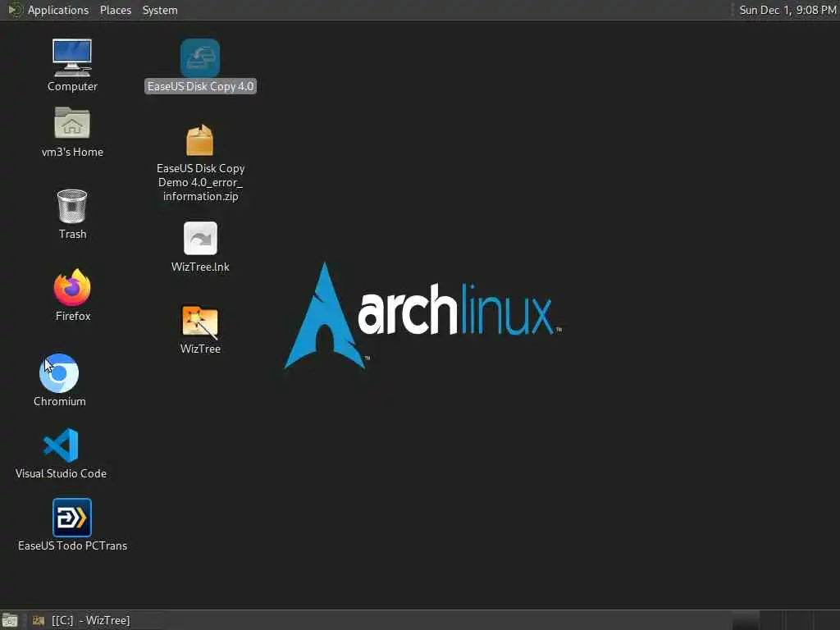
Task: Click the date and time clock
Action: tap(787, 10)
